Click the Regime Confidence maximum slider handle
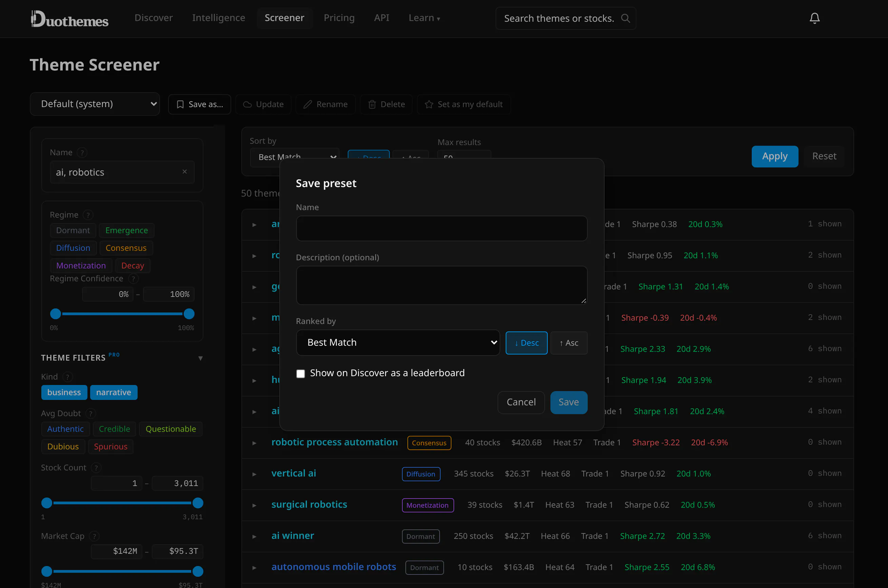The height and width of the screenshot is (588, 888). [x=189, y=313]
